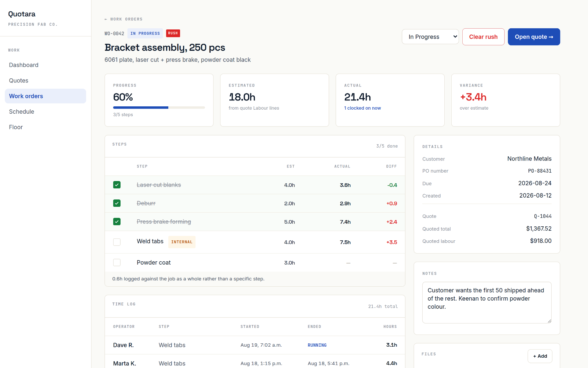
Task: Uncheck the Laser cut blanks step
Action: click(x=117, y=185)
